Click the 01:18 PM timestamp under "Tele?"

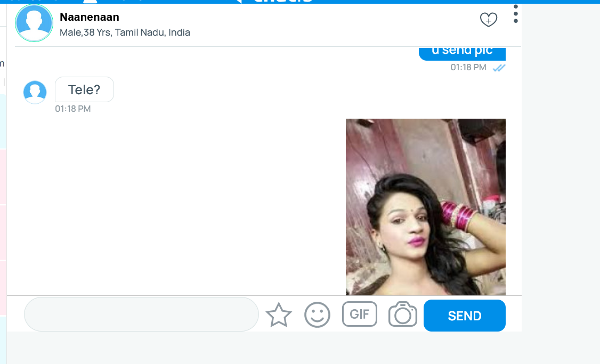[x=73, y=109]
